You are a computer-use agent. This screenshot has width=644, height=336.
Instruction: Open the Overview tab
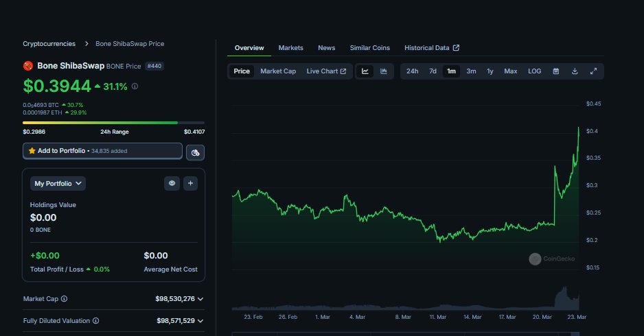click(x=249, y=48)
